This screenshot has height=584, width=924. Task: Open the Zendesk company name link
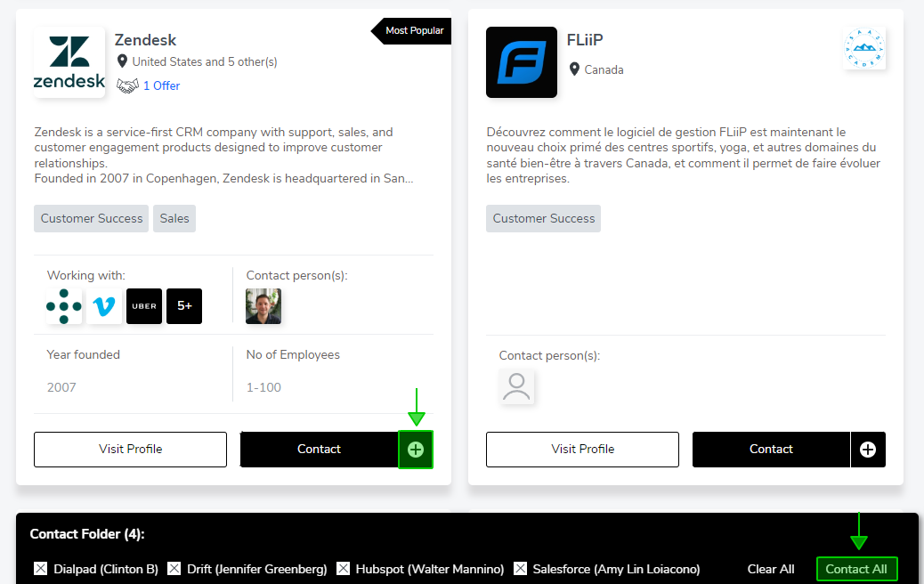click(146, 40)
